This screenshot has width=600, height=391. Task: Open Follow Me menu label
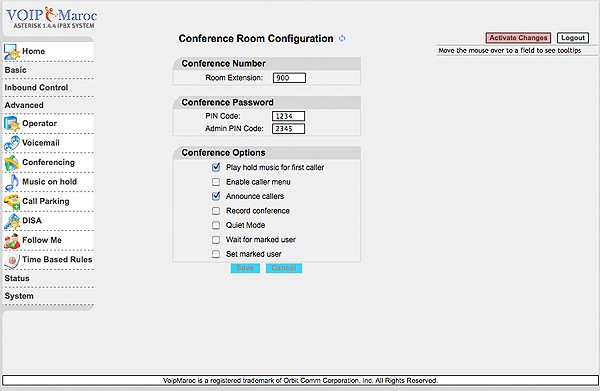[x=42, y=240]
